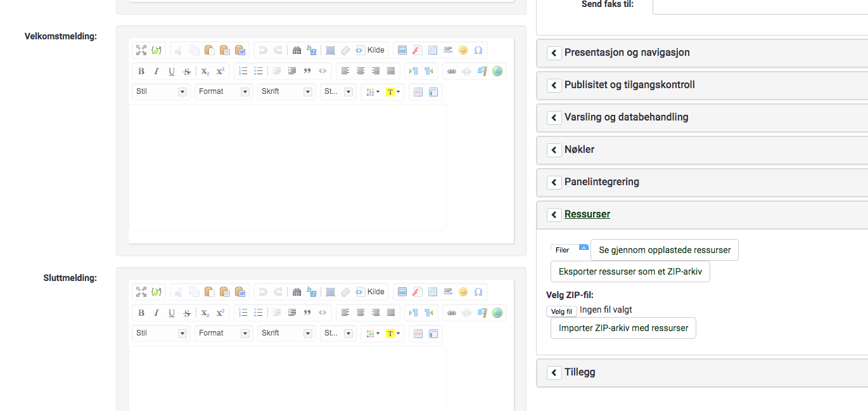
Task: Open Format dropdown in Sluttmelding editor
Action: coord(224,334)
